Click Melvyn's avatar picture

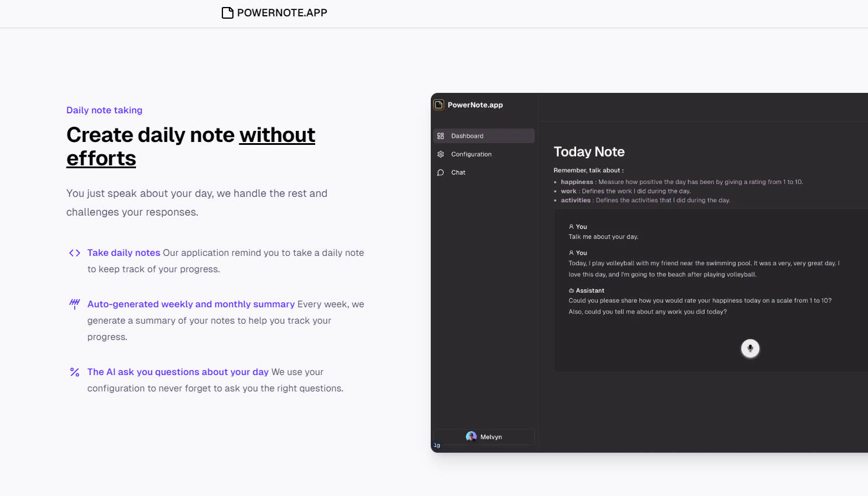pos(471,436)
